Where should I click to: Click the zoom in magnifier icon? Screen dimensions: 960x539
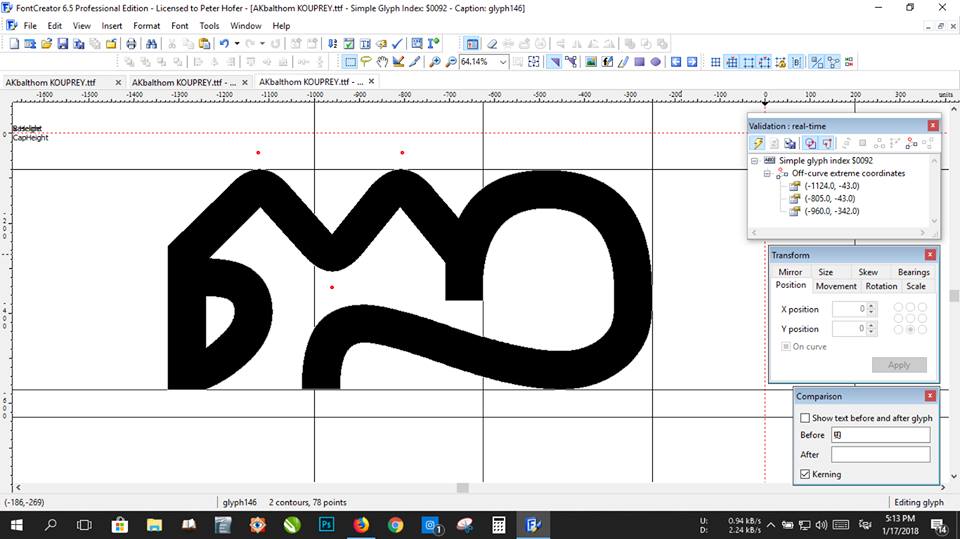click(x=435, y=62)
